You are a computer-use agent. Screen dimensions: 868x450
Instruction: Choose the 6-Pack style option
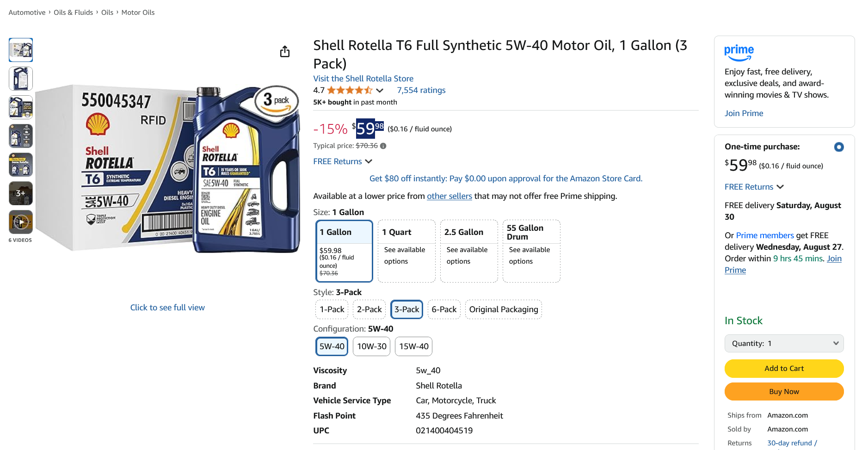(444, 309)
